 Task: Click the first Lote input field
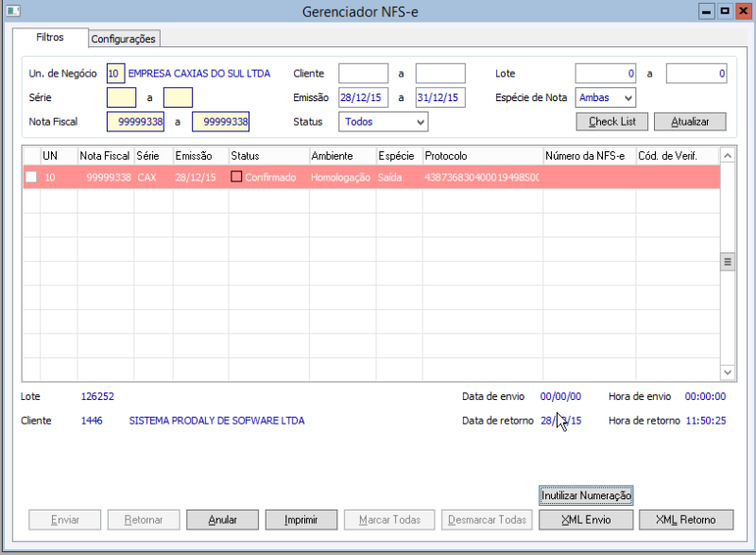[606, 74]
